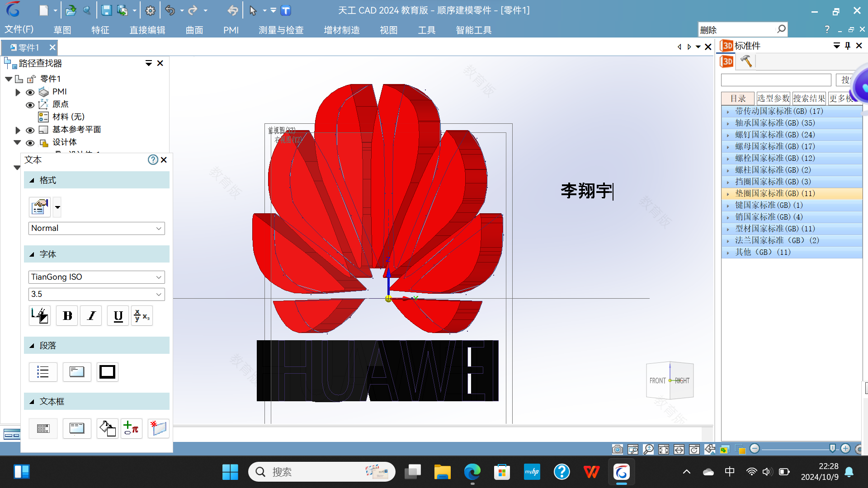Select the arrow pointer tool

pyautogui.click(x=253, y=10)
